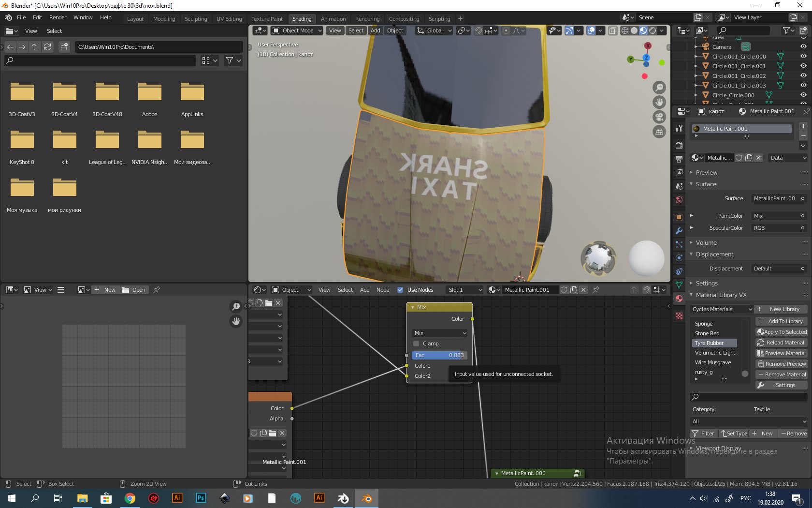Open Slot 1 dropdown in node editor
Image resolution: width=812 pixels, height=508 pixels.
(x=464, y=290)
